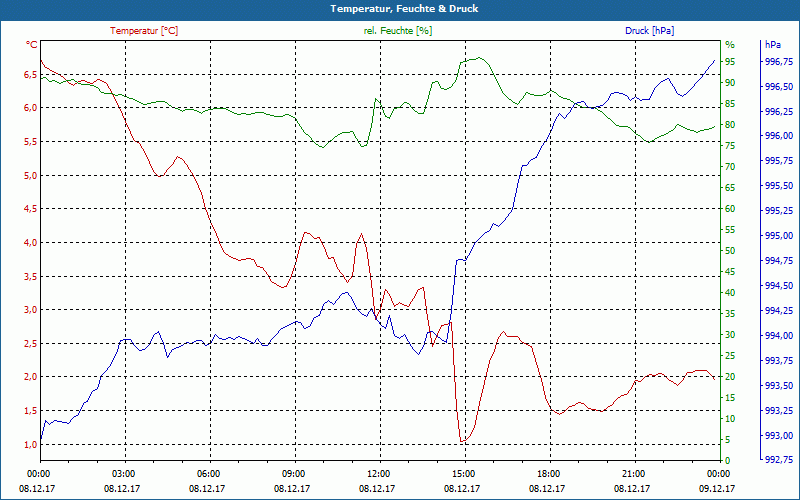Click the chart title 'Temperatur, Feuchte & Druck'
Image resolution: width=800 pixels, height=500 pixels.
point(404,9)
